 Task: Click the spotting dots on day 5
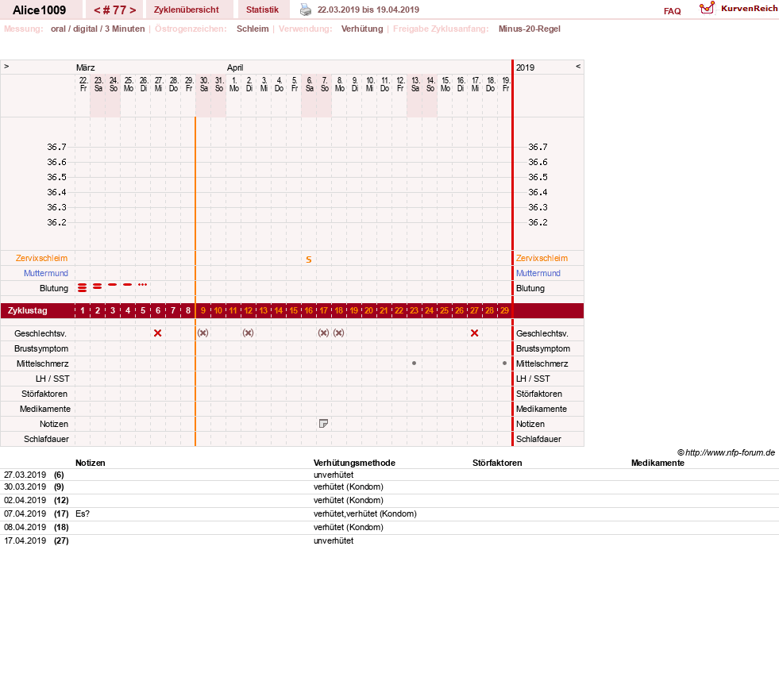143,284
